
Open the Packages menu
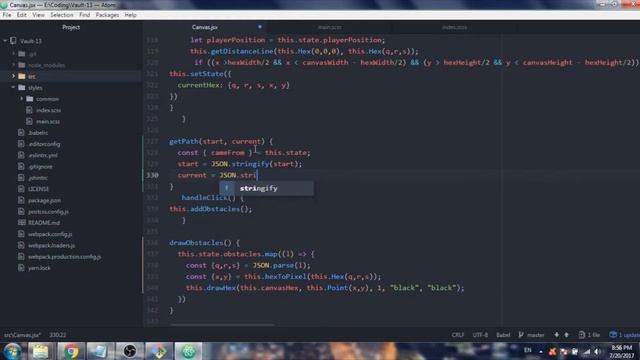107,15
